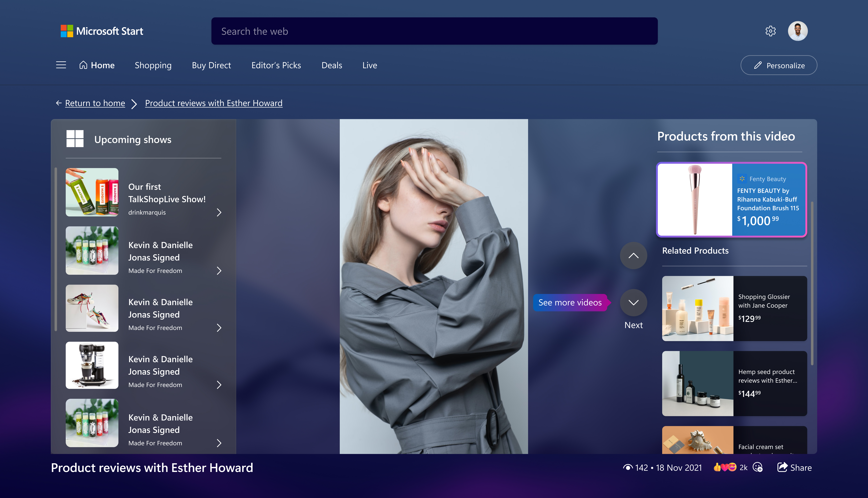This screenshot has width=868, height=498.
Task: Click the Microsoft Start logo
Action: [102, 31]
